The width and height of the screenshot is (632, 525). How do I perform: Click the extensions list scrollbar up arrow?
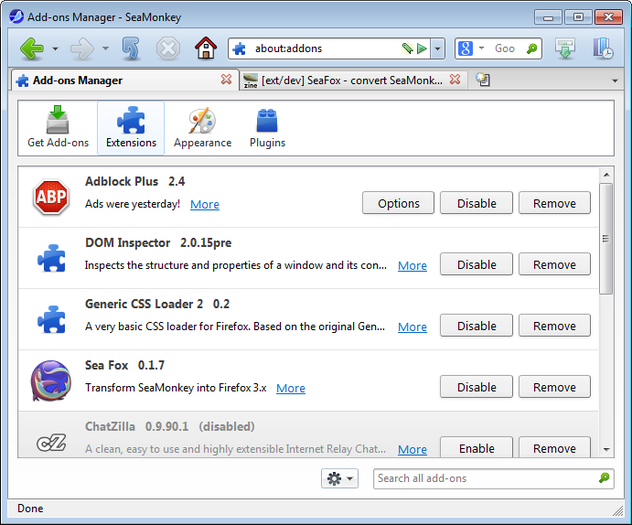pos(606,175)
